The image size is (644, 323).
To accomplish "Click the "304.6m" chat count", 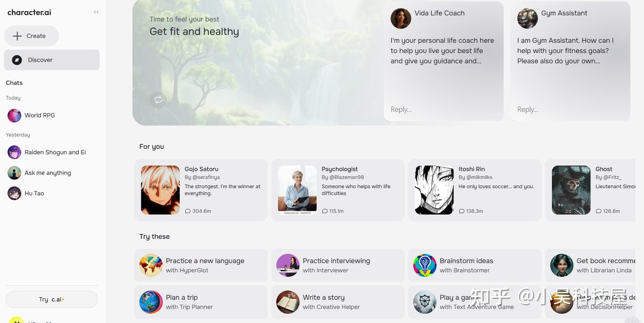I will click(198, 211).
